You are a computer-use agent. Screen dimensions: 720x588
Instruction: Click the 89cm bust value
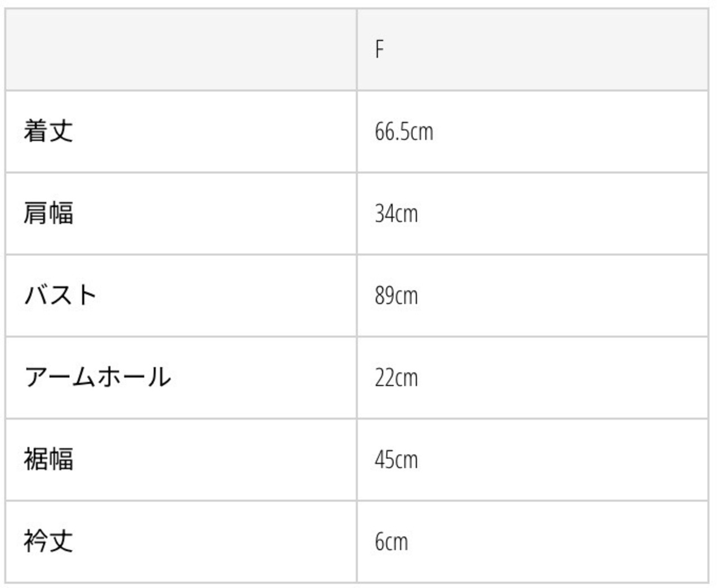click(x=397, y=296)
